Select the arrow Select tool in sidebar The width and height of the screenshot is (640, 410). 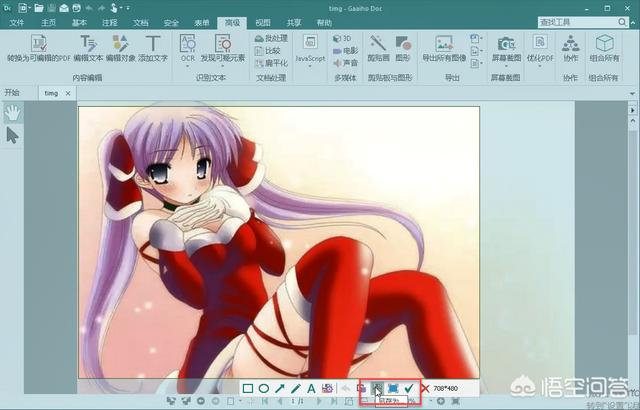pos(12,135)
